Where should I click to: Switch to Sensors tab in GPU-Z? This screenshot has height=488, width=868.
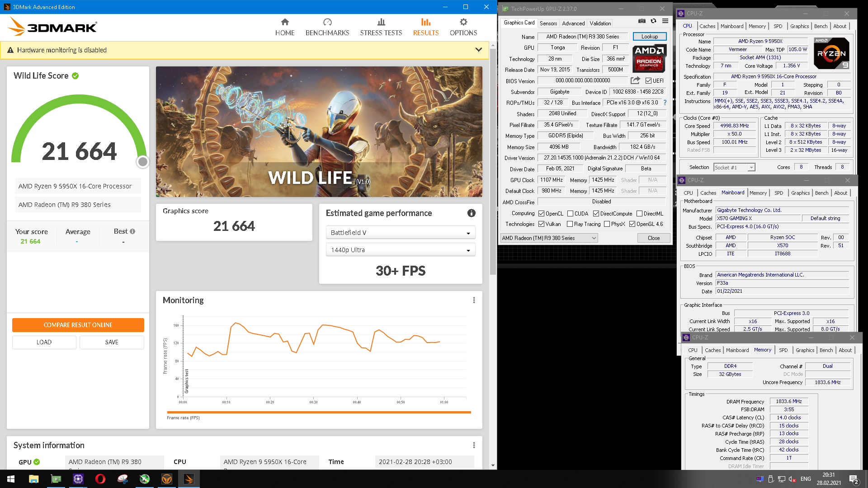click(548, 23)
